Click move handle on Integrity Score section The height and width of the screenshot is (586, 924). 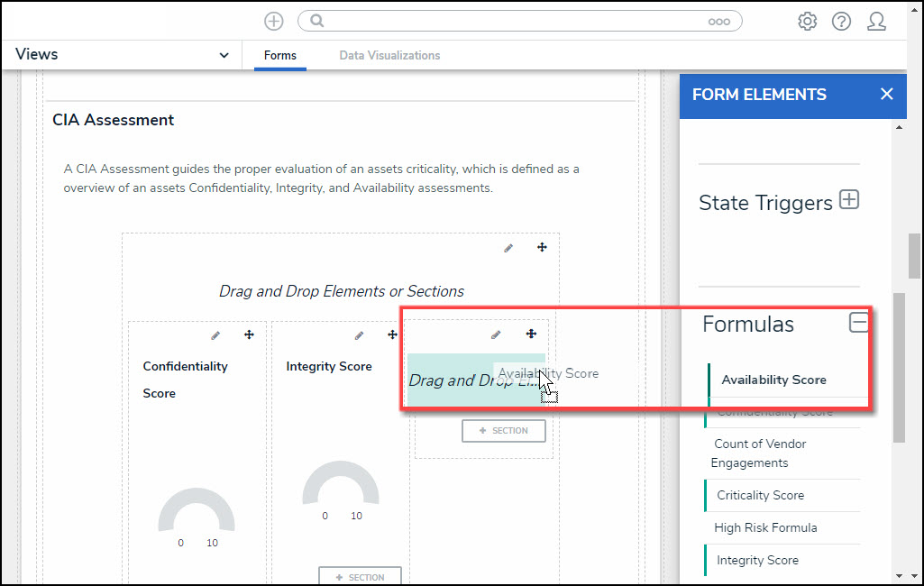coord(392,335)
